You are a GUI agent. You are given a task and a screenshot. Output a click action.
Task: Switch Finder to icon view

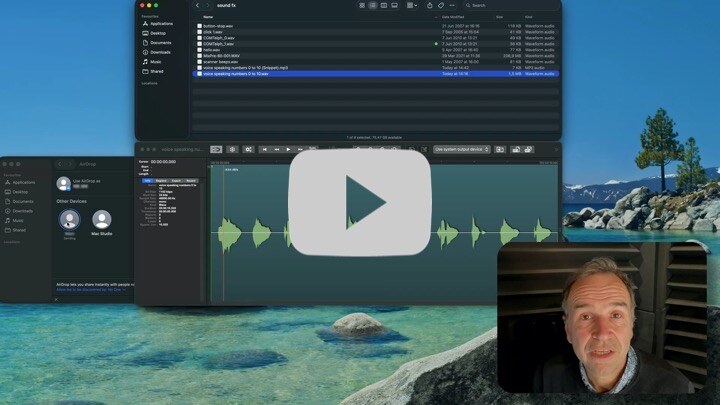(361, 5)
